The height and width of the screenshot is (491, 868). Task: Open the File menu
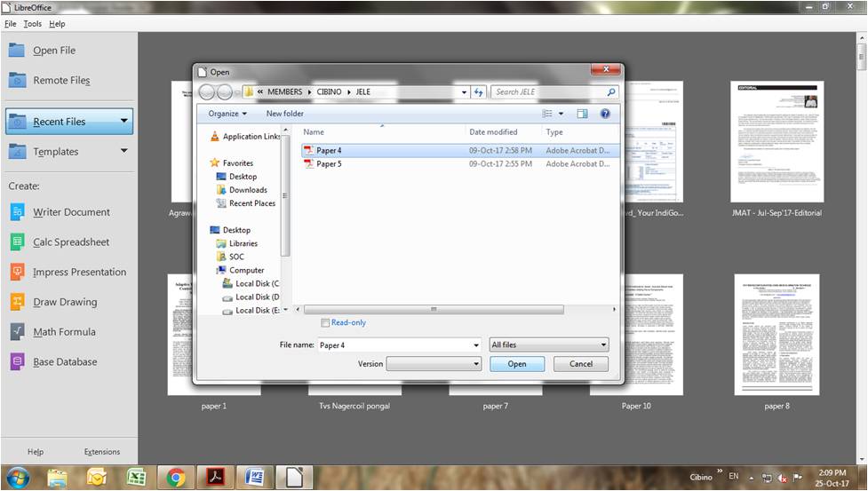click(10, 24)
